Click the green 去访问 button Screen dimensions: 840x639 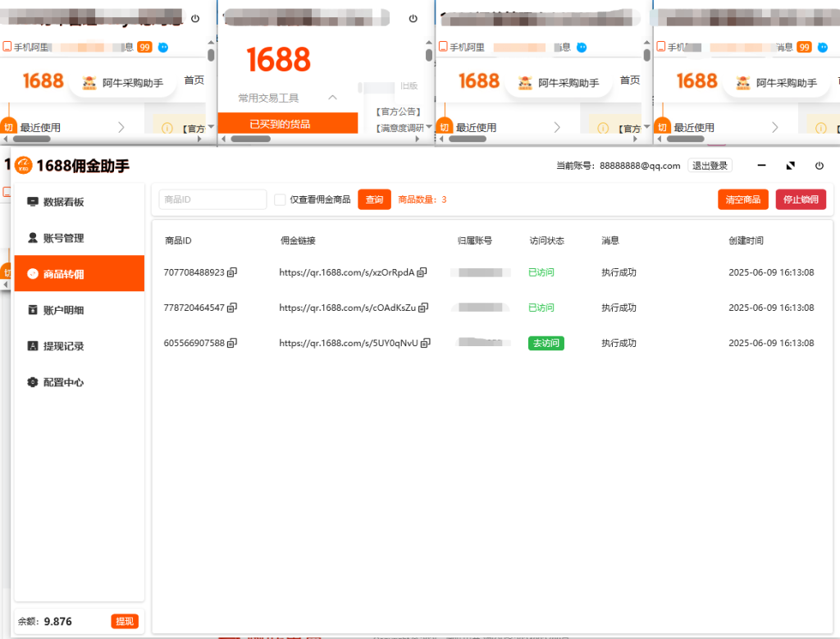[x=546, y=343]
